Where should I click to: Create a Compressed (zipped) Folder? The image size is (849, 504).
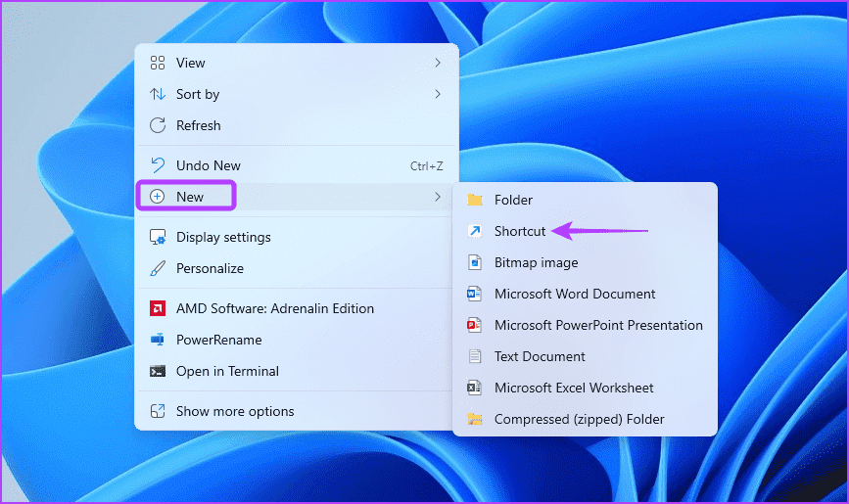pyautogui.click(x=585, y=419)
